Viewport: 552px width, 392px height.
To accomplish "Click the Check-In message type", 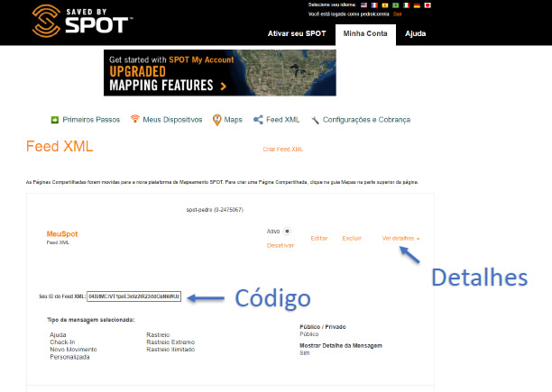I will point(62,342).
